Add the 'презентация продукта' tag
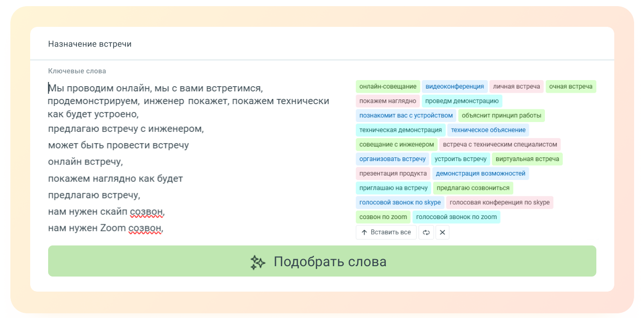Screen dimensions: 644x318 pos(393,173)
